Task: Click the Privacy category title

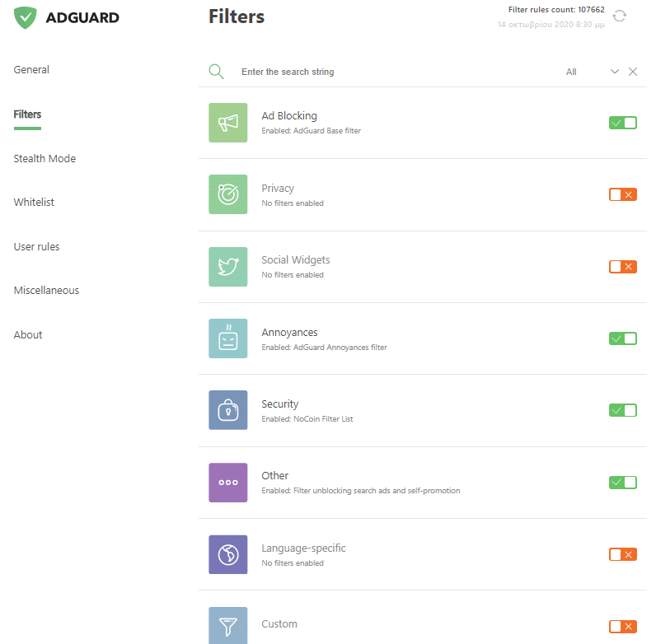Action: tap(278, 189)
